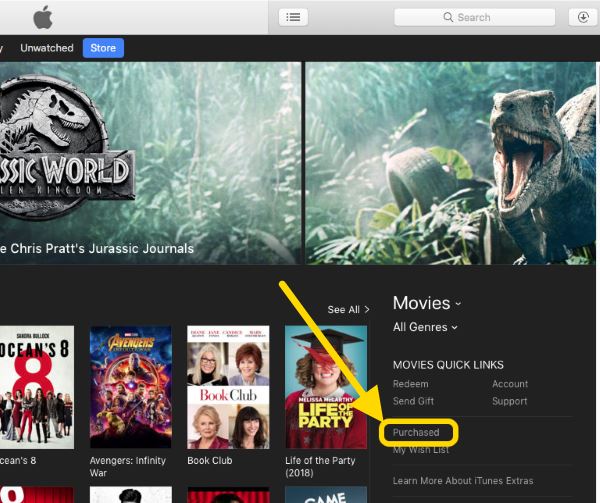Select the Store tab
The width and height of the screenshot is (600, 503).
103,48
